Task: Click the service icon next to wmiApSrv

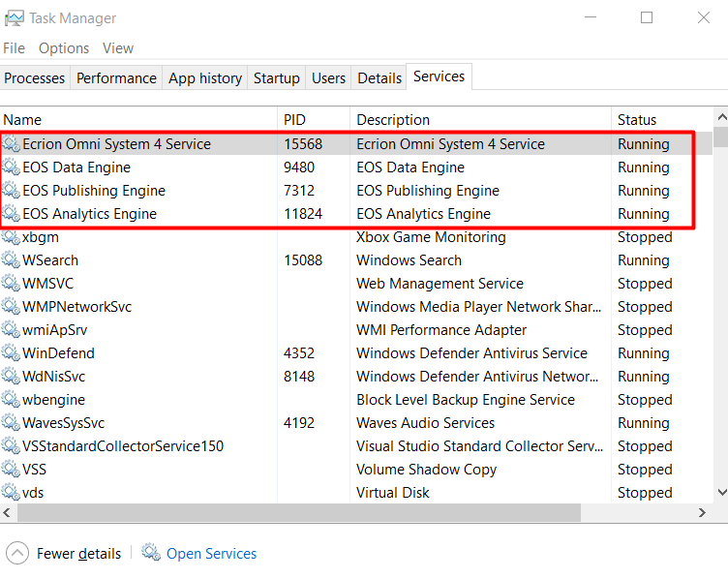Action: click(x=11, y=329)
